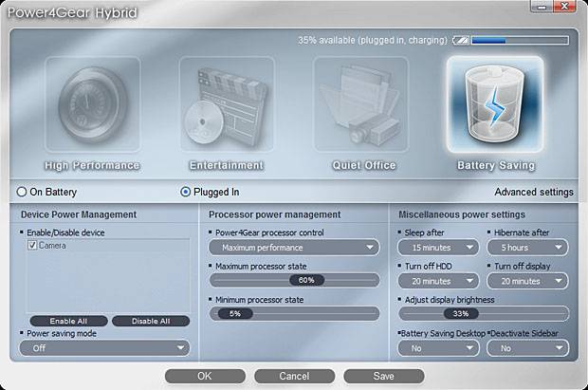Click the Minimum processor state slider handle
588x390 pixels.
[235, 313]
